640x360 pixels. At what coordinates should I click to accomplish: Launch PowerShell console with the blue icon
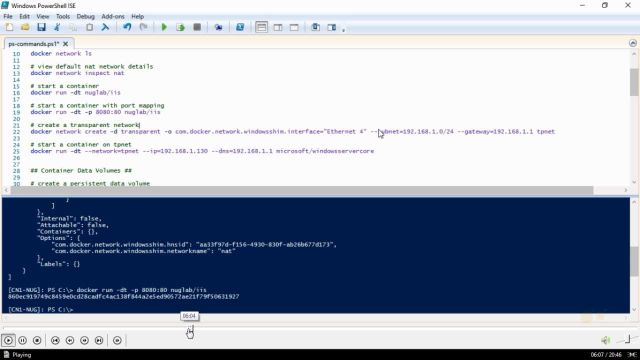pyautogui.click(x=240, y=27)
